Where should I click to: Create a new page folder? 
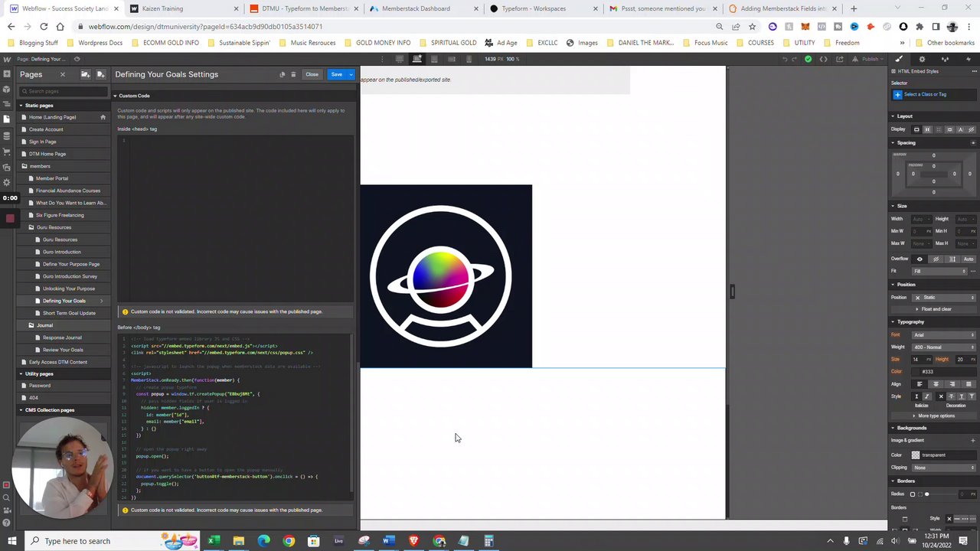[85, 74]
